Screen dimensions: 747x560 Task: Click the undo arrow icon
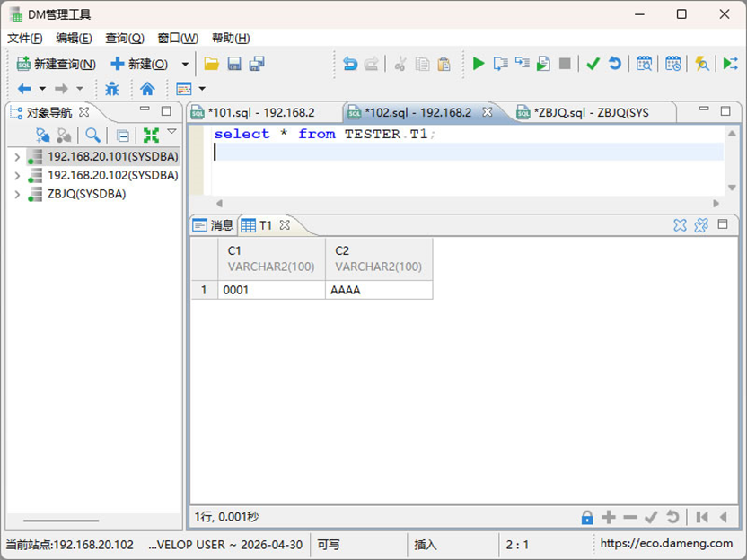[350, 64]
